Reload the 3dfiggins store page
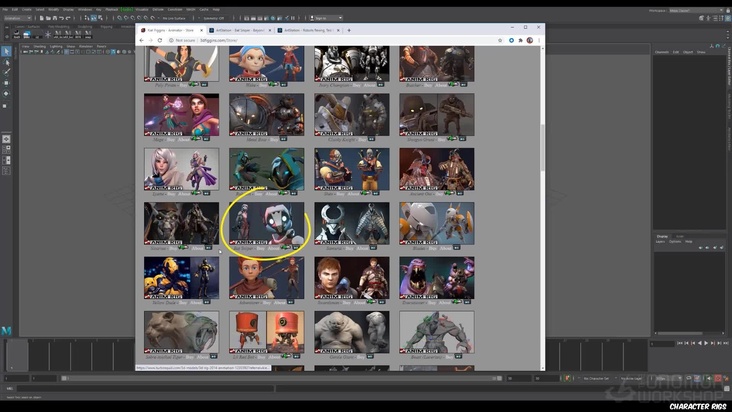732x412 pixels. click(160, 40)
